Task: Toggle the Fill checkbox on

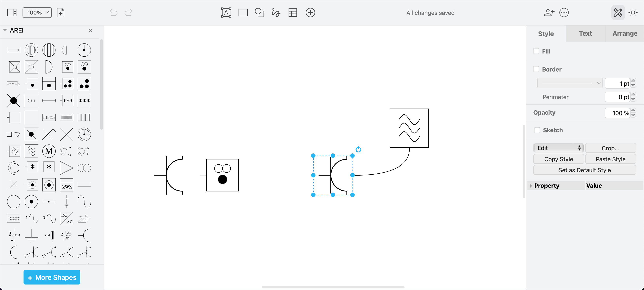Action: click(536, 51)
